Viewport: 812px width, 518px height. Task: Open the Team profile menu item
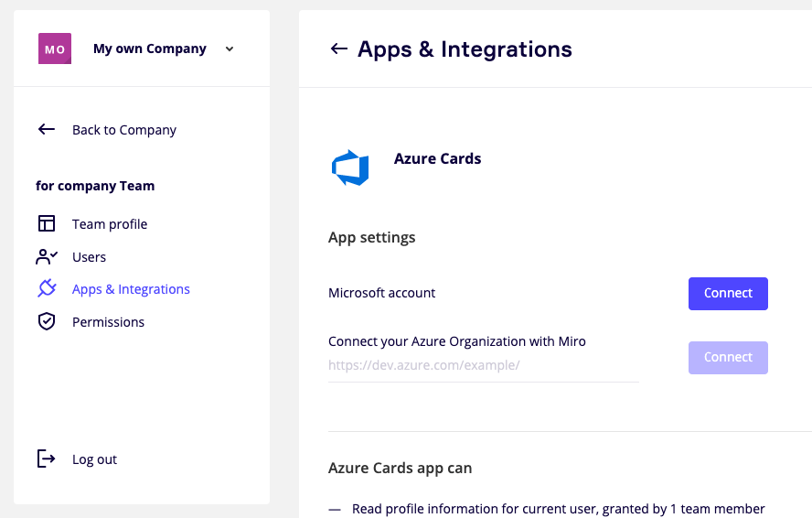tap(110, 224)
